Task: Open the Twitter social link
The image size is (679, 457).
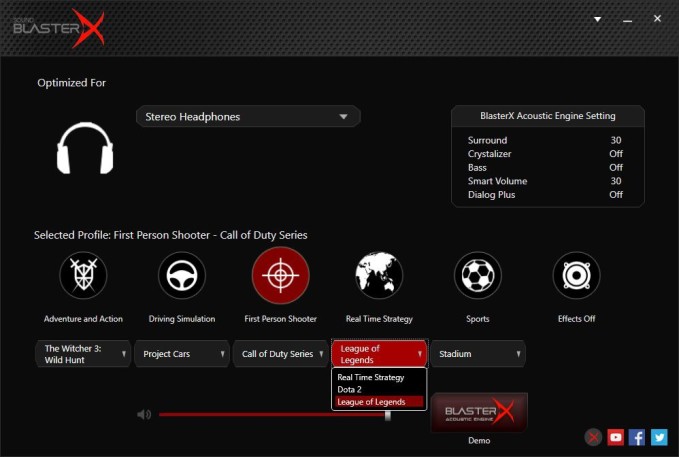Action: [659, 438]
